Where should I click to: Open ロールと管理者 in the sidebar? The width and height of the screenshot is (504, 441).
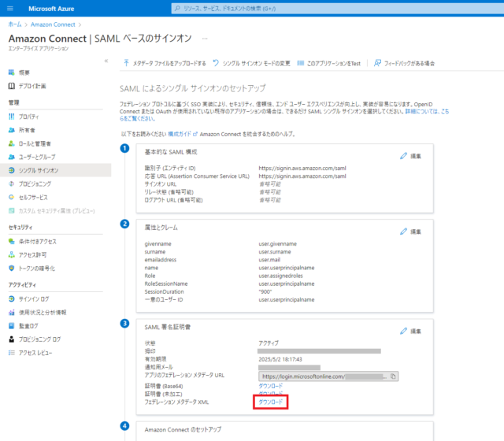pyautogui.click(x=35, y=143)
